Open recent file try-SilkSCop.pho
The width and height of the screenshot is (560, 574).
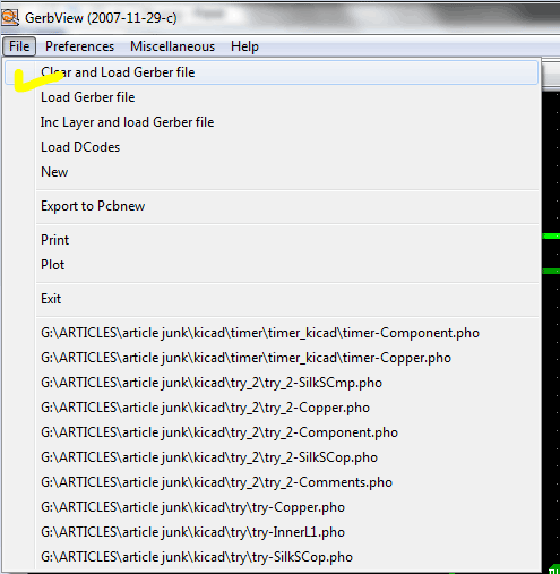272,557
